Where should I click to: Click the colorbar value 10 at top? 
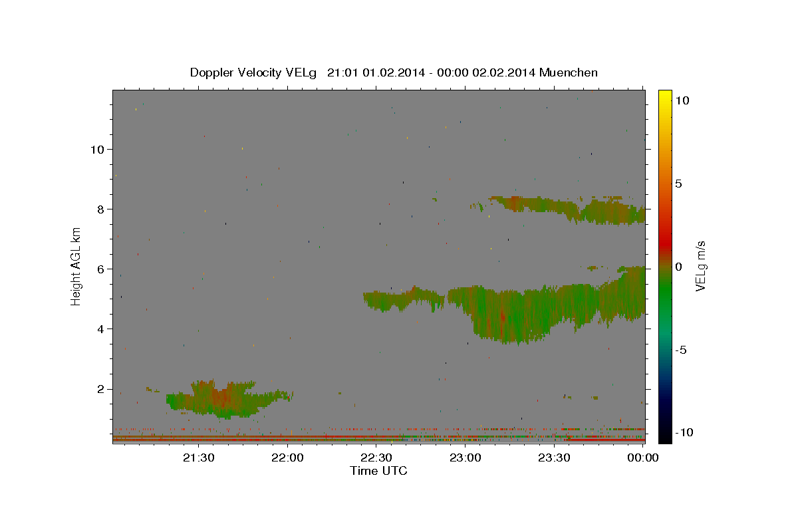682,100
